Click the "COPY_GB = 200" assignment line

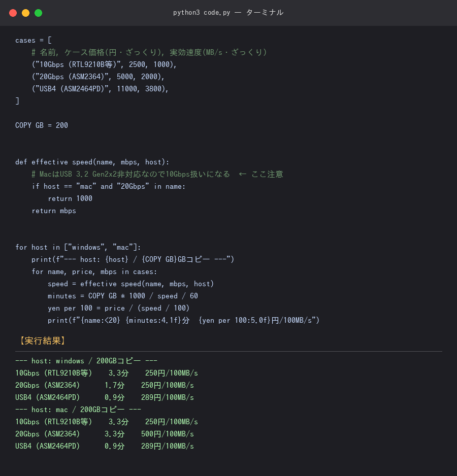coord(42,125)
